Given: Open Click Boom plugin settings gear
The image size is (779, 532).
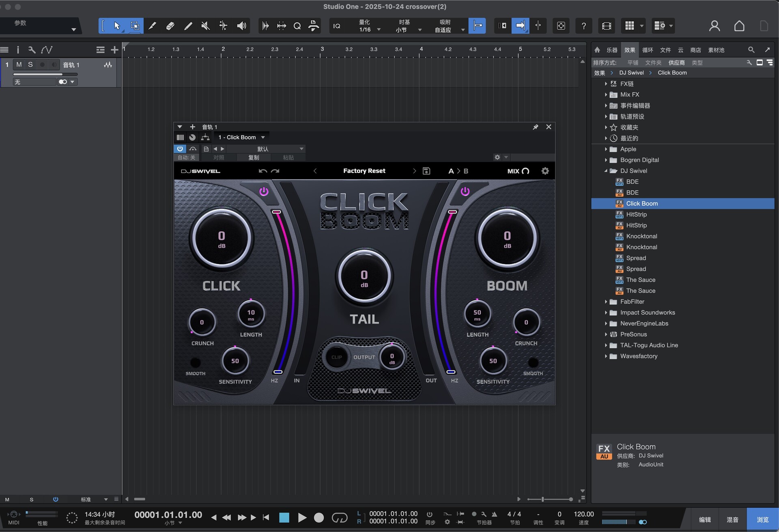Looking at the screenshot, I should point(545,171).
